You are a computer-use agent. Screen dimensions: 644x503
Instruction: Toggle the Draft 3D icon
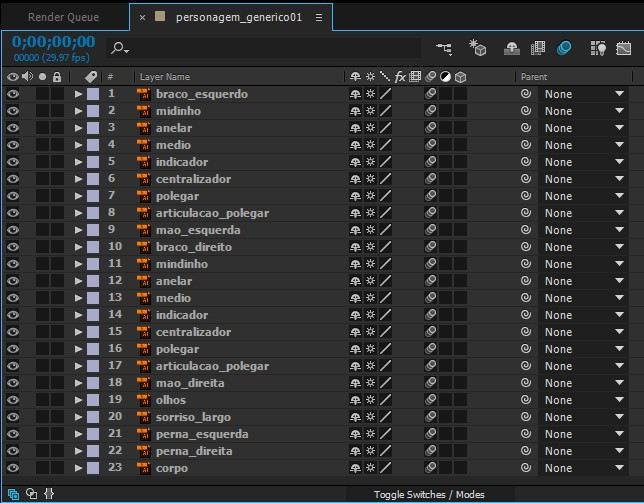(x=478, y=48)
